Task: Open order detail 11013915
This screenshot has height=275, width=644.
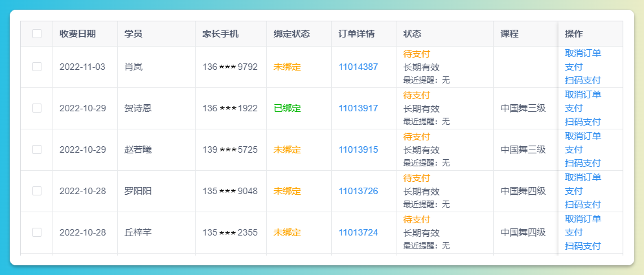Action: [x=358, y=150]
